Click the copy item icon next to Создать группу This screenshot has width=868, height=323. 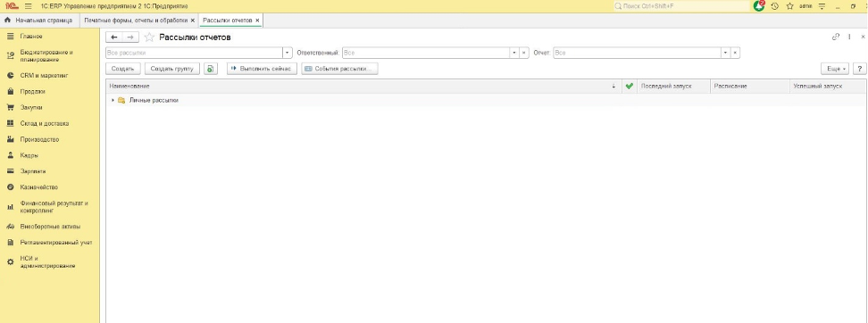pos(211,69)
